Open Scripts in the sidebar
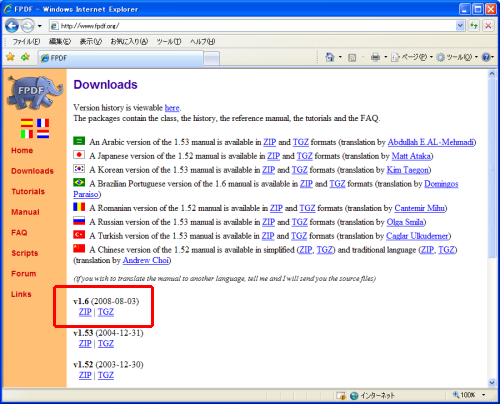 click(x=25, y=253)
